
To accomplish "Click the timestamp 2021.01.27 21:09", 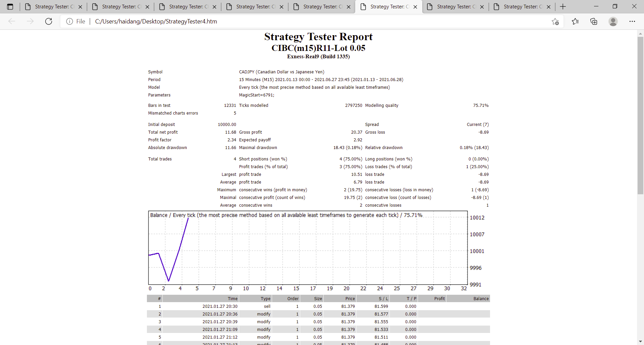I will point(220,330).
